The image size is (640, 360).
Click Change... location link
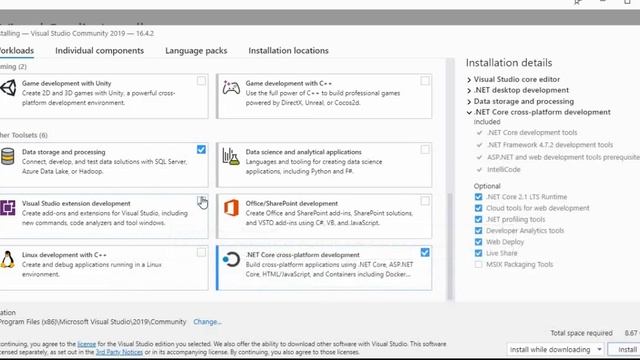(207, 322)
